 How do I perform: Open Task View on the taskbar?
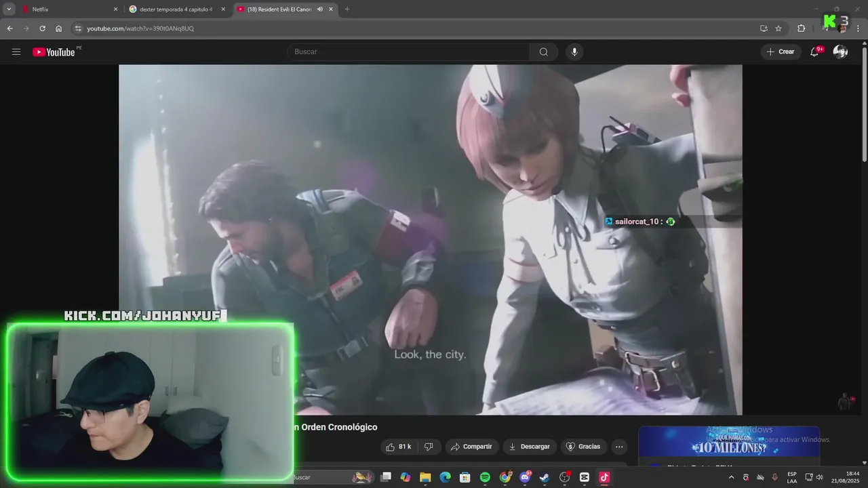tap(386, 477)
